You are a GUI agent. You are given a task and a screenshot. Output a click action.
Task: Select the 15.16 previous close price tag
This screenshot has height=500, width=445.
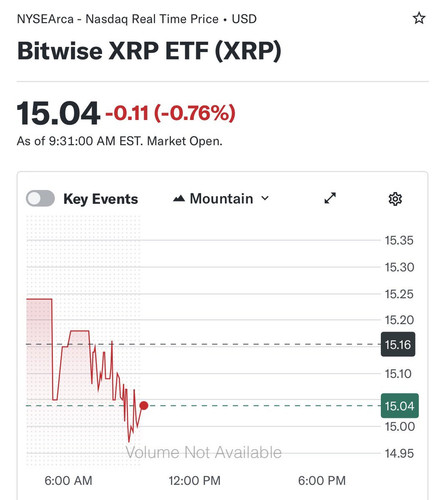(398, 344)
